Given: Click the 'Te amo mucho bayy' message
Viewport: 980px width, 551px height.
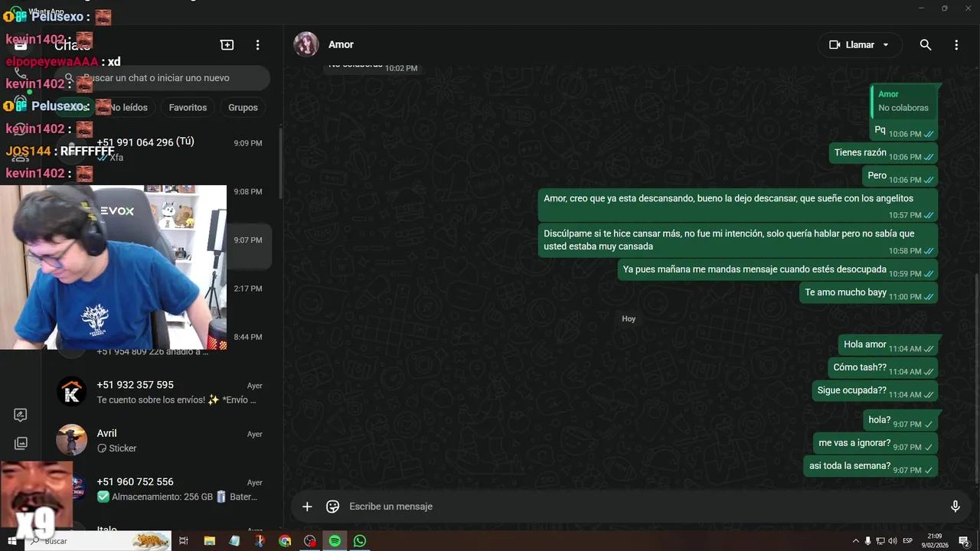Looking at the screenshot, I should coord(868,293).
